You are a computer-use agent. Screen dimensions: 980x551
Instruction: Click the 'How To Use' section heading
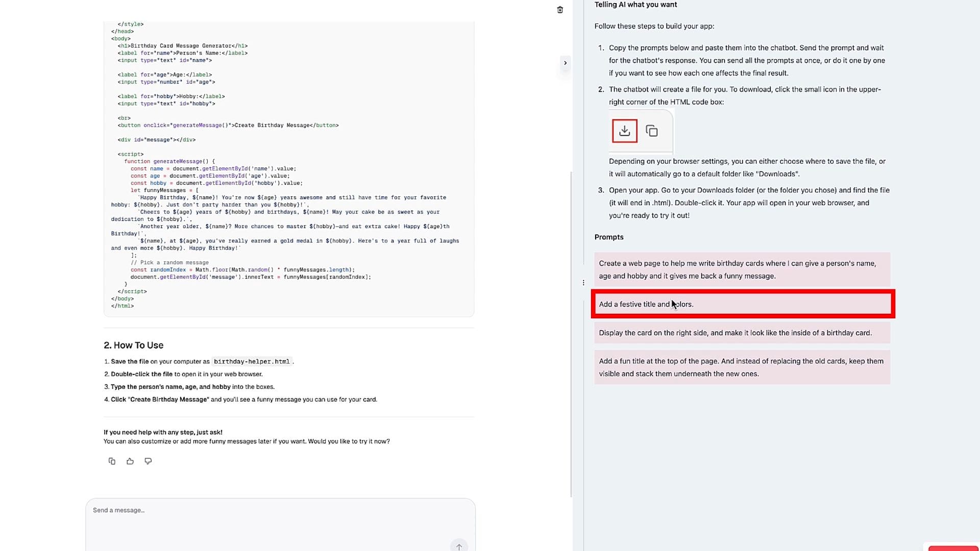pos(134,345)
